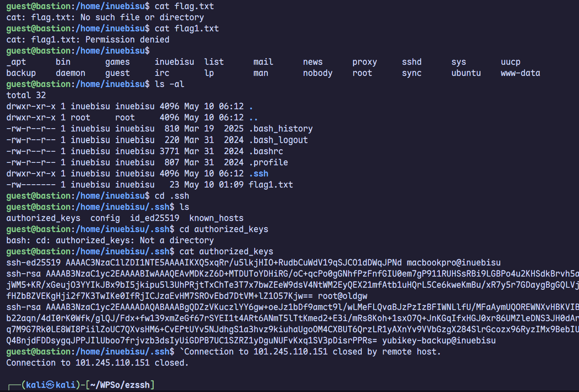Select the 'nobody' completion entry
The height and width of the screenshot is (392, 579).
coord(318,73)
